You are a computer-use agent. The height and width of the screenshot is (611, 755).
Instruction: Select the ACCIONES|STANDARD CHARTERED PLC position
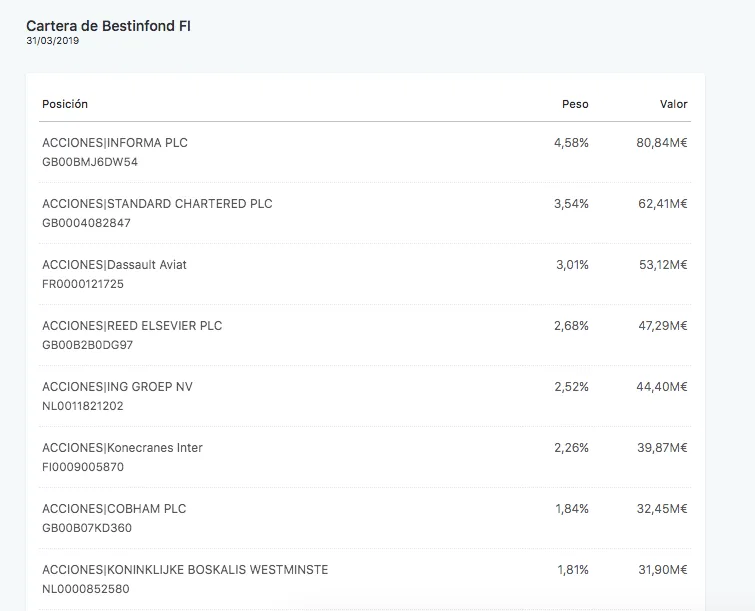[x=157, y=204]
